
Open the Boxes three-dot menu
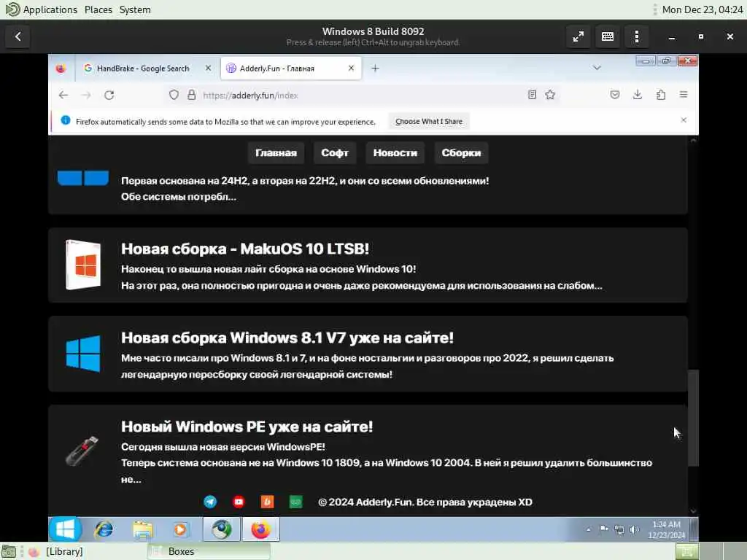click(x=636, y=36)
